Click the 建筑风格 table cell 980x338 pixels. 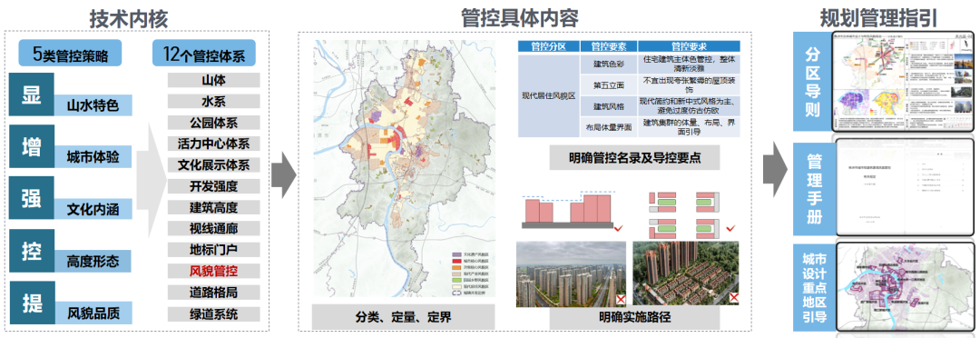[608, 105]
